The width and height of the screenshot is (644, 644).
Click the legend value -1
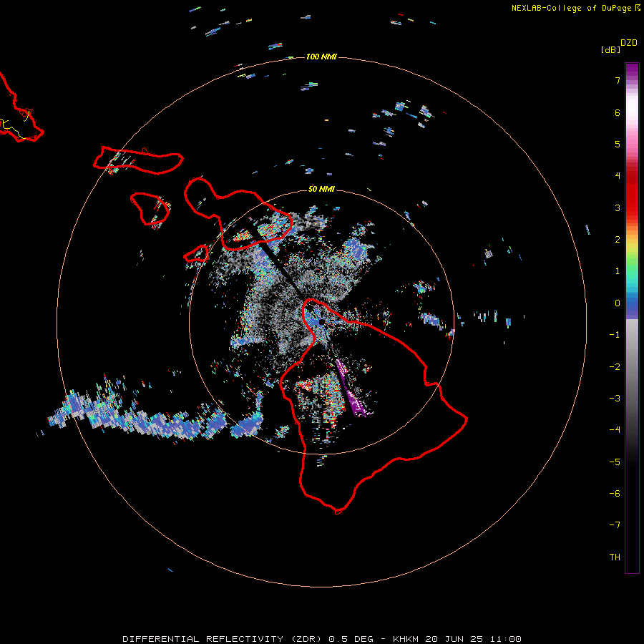615,335
